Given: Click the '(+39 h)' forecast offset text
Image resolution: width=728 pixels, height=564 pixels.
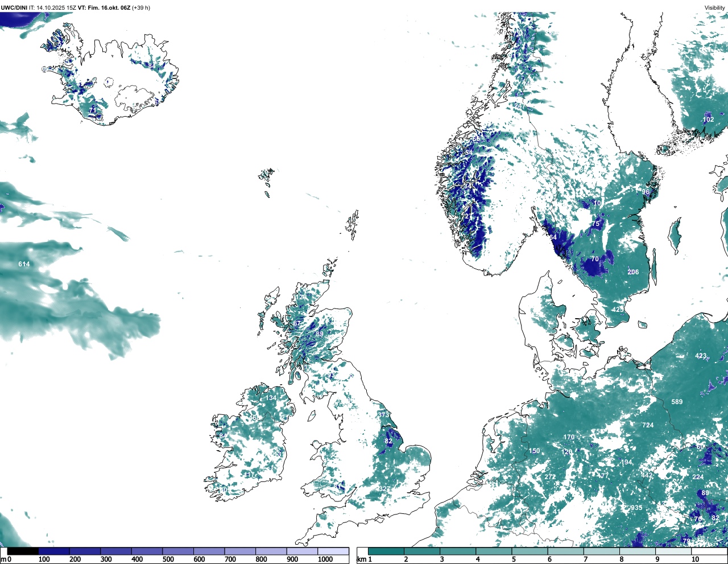Looking at the screenshot, I should point(141,8).
